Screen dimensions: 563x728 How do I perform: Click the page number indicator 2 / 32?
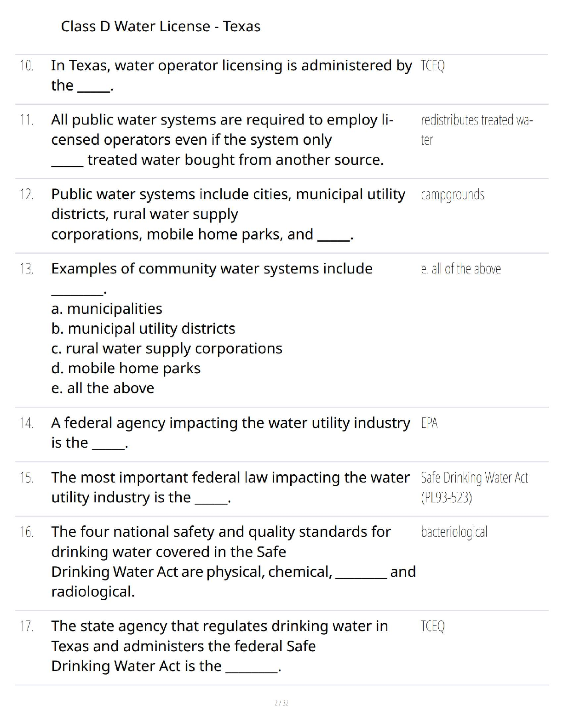(x=281, y=703)
